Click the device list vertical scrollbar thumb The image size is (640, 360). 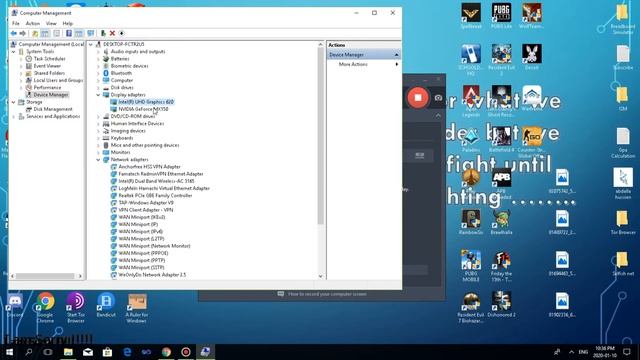[x=320, y=135]
